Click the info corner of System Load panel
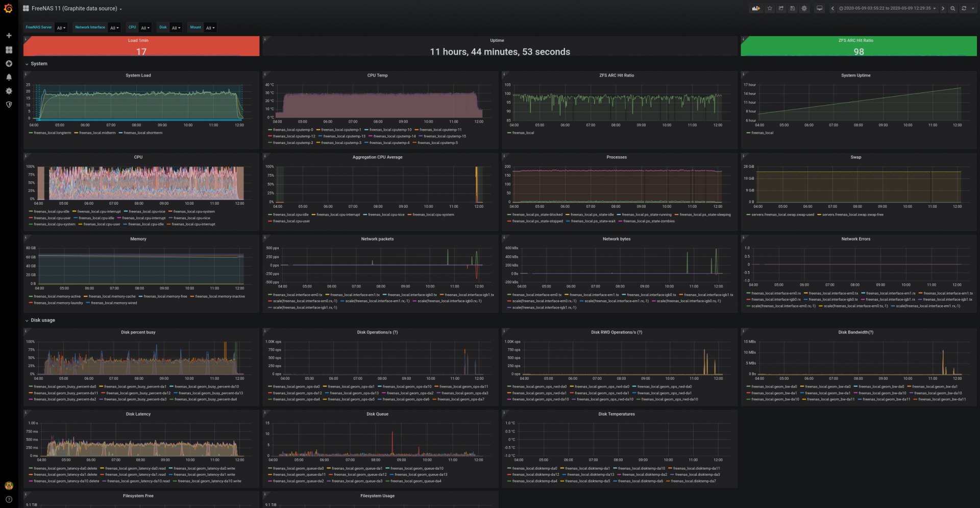980x508 pixels. pos(26,75)
